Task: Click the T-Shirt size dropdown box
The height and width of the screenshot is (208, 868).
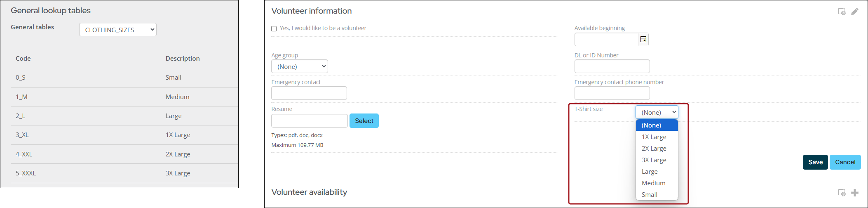Action: 657,112
